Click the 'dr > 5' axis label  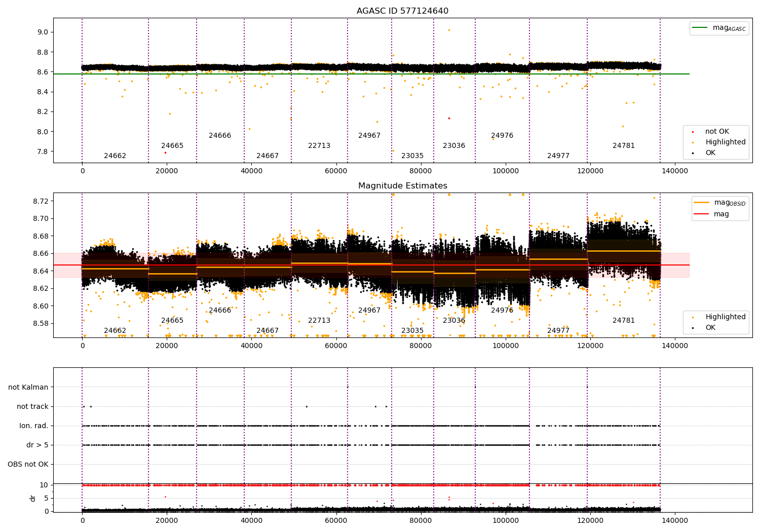37,445
